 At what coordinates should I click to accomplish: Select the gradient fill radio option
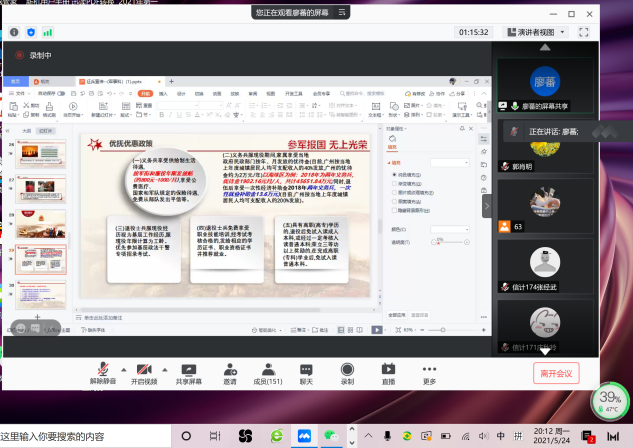pyautogui.click(x=395, y=182)
